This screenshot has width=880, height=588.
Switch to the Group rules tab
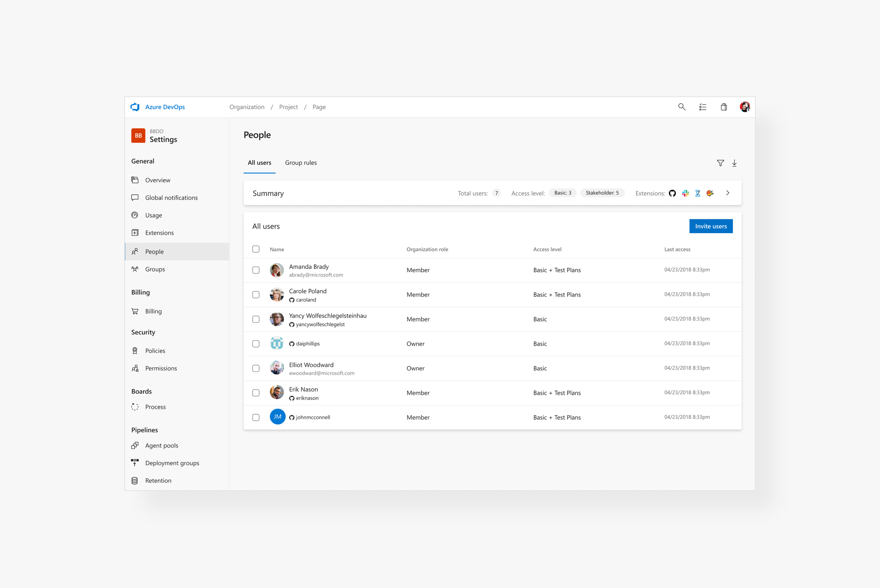pos(301,163)
